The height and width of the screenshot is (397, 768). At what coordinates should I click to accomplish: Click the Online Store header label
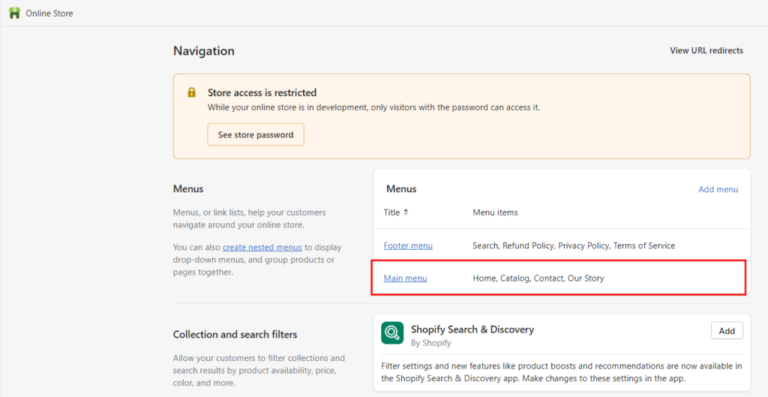[x=49, y=14]
